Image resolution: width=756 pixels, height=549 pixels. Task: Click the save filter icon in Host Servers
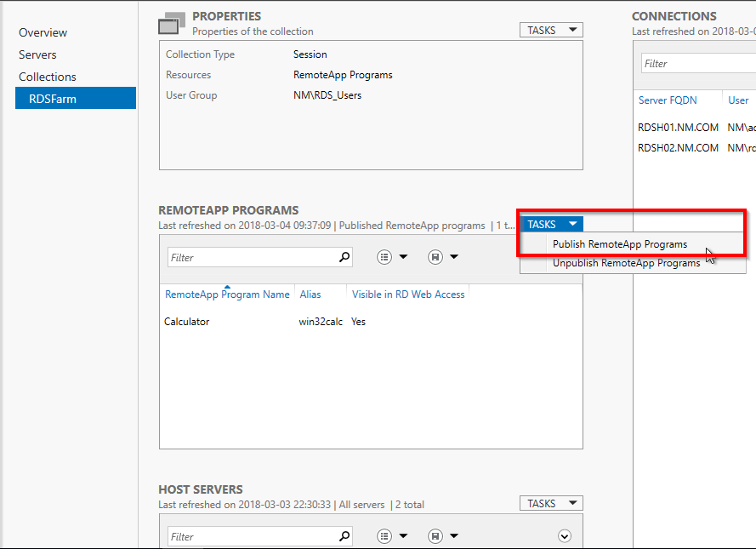[434, 535]
